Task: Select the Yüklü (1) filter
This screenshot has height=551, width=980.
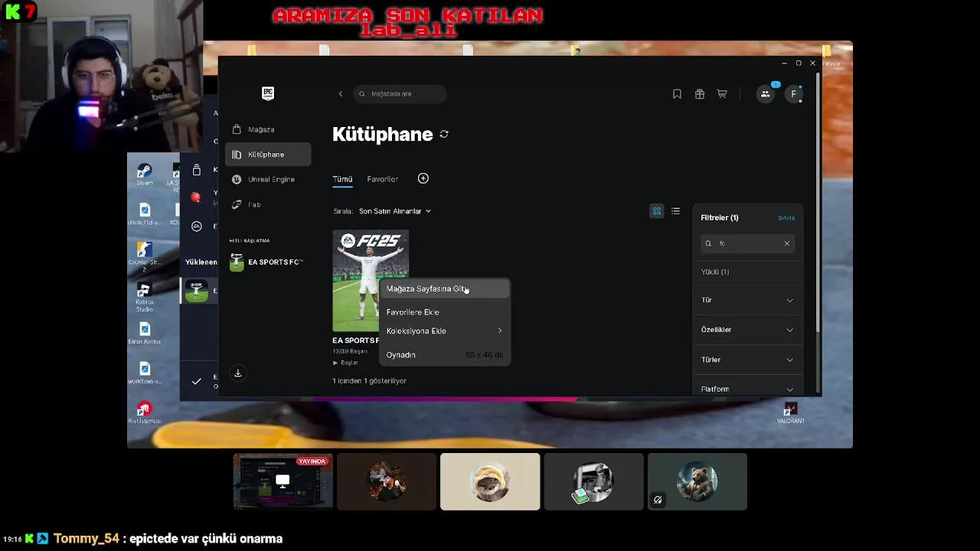Action: click(715, 272)
